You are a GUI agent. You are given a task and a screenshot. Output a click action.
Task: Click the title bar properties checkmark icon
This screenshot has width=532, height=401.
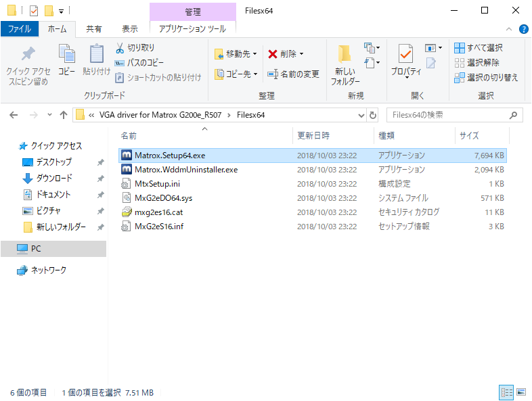(34, 11)
